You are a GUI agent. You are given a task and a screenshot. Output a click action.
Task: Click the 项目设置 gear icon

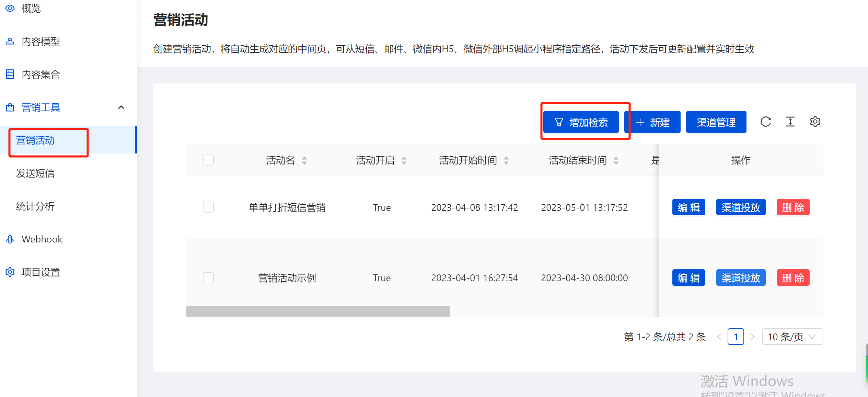[x=10, y=272]
